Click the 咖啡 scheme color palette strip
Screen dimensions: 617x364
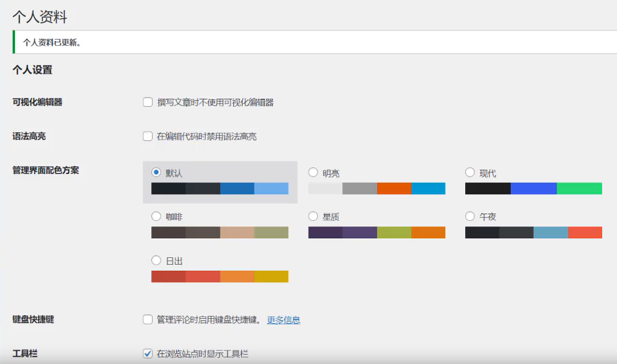220,232
